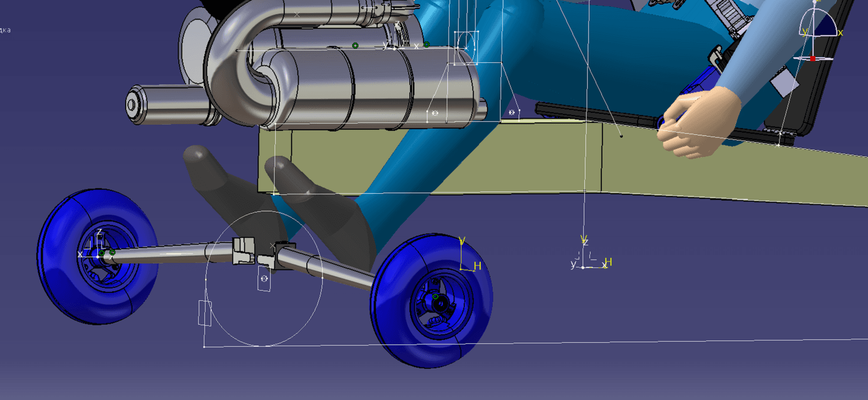Screen dimensions: 868x400
Task: Click the z axis label at left wheel hub
Action: click(99, 232)
